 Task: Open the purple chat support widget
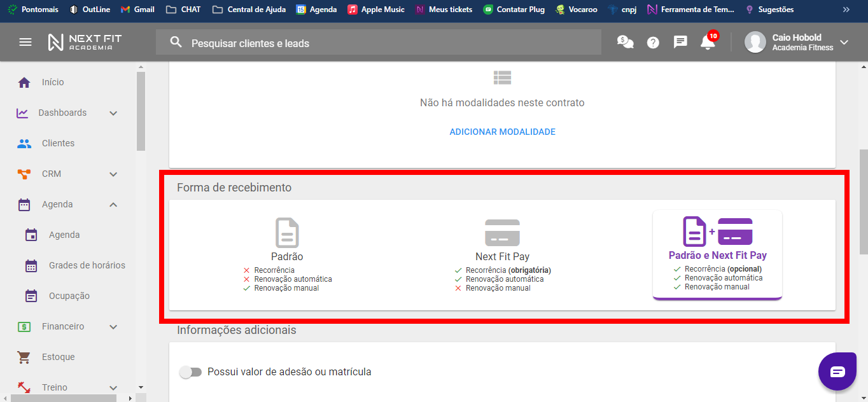tap(837, 371)
